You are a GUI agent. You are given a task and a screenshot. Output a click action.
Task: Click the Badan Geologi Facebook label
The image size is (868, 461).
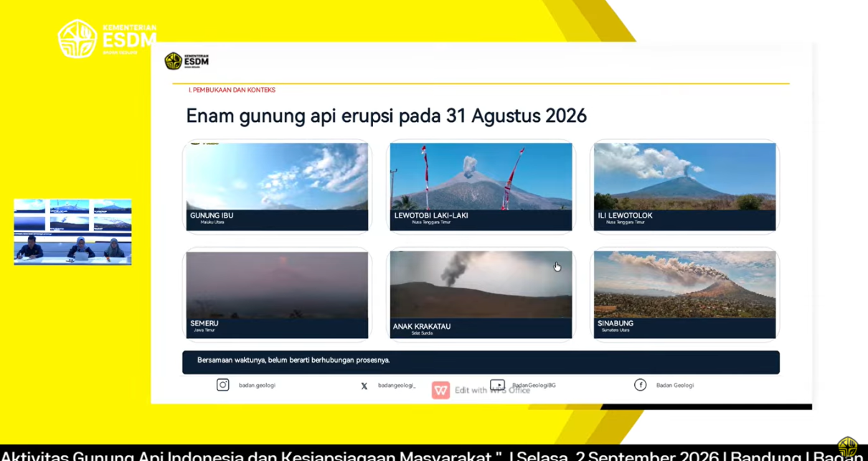[674, 386]
